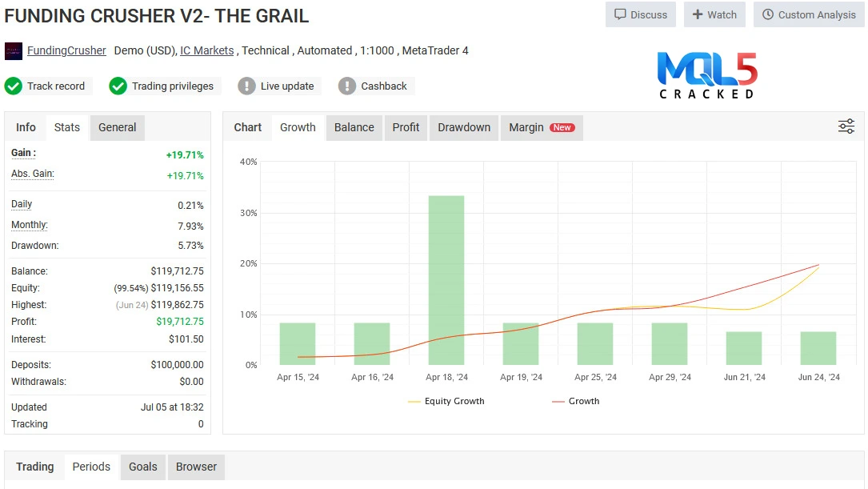868x489 pixels.
Task: Click the Gain label
Action: [23, 153]
